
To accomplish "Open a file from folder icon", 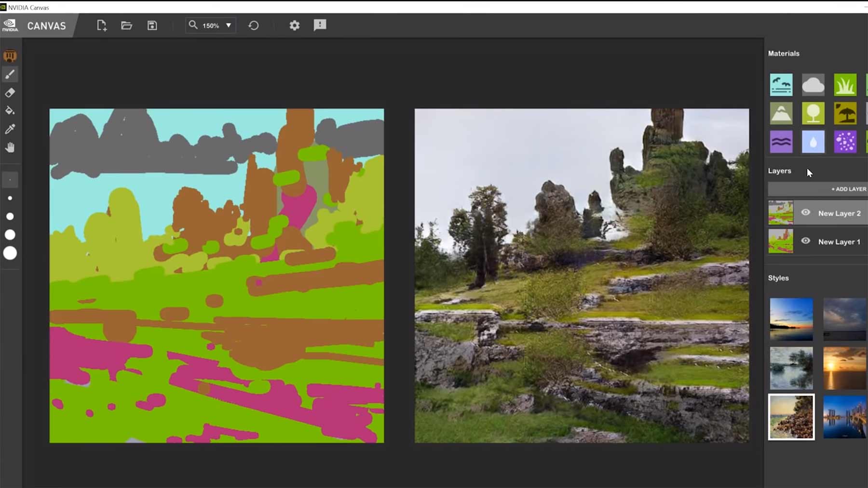I will point(126,26).
